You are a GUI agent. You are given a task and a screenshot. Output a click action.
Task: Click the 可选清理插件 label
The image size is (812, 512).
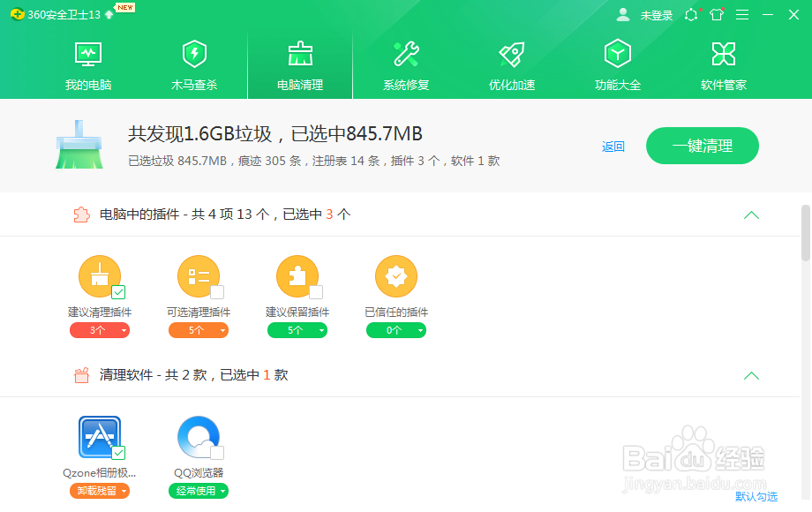pyautogui.click(x=199, y=312)
